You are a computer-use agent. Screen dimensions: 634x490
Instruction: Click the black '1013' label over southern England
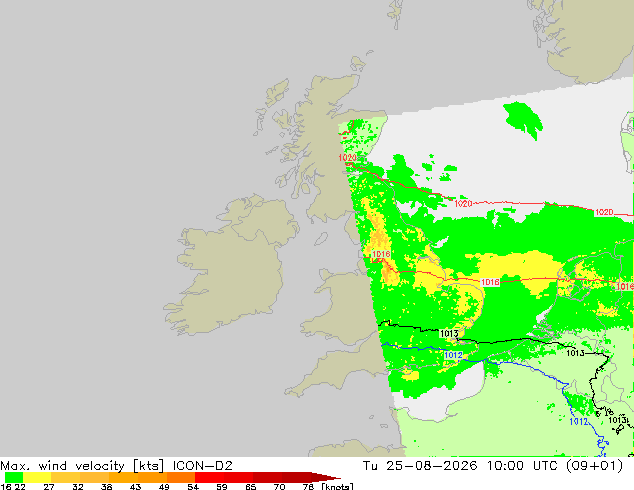click(449, 334)
